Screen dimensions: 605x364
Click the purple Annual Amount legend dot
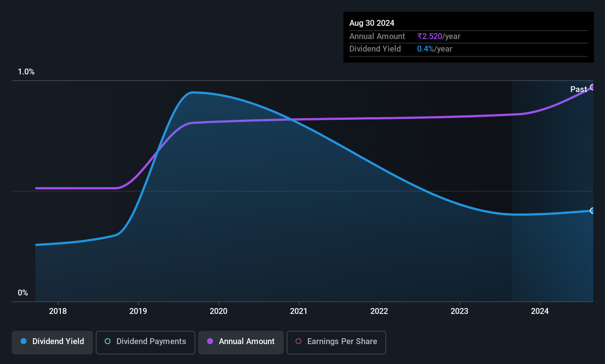coord(210,341)
